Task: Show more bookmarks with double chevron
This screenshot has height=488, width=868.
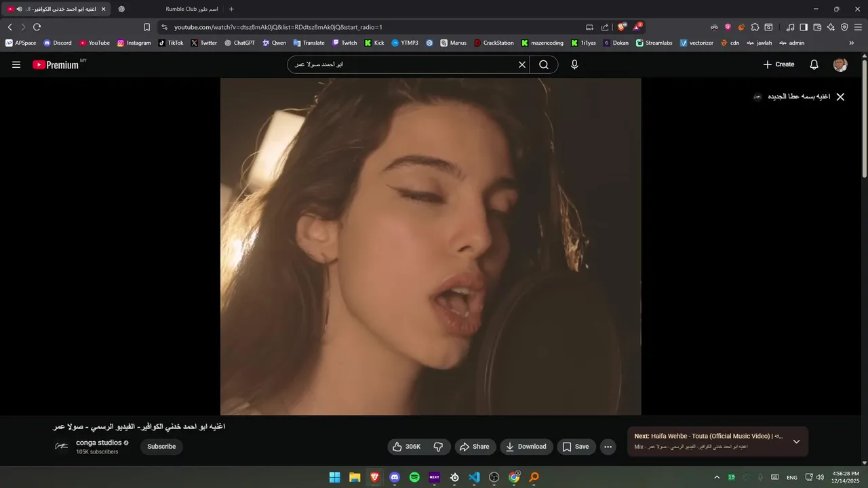Action: 852,43
